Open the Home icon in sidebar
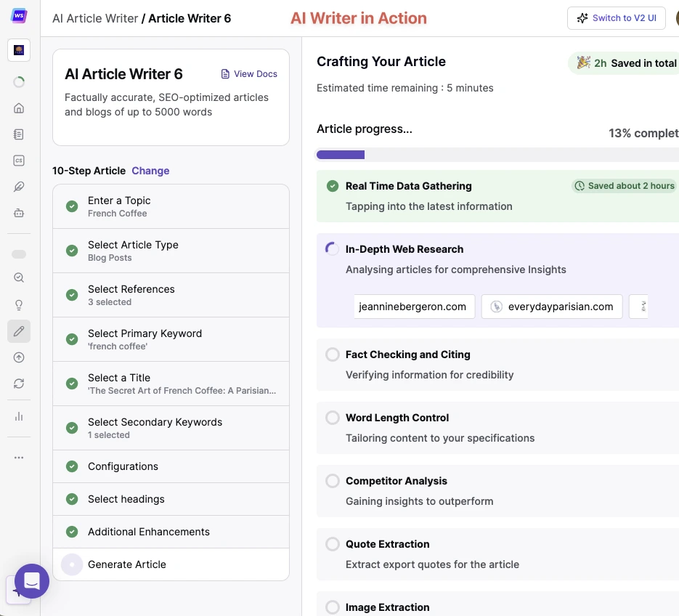 tap(19, 108)
